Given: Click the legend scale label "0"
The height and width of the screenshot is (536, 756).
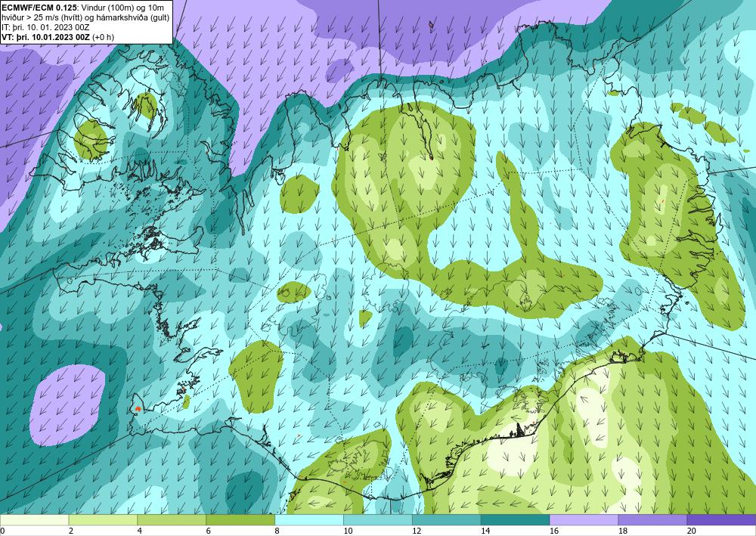Looking at the screenshot, I should pos(2,531).
